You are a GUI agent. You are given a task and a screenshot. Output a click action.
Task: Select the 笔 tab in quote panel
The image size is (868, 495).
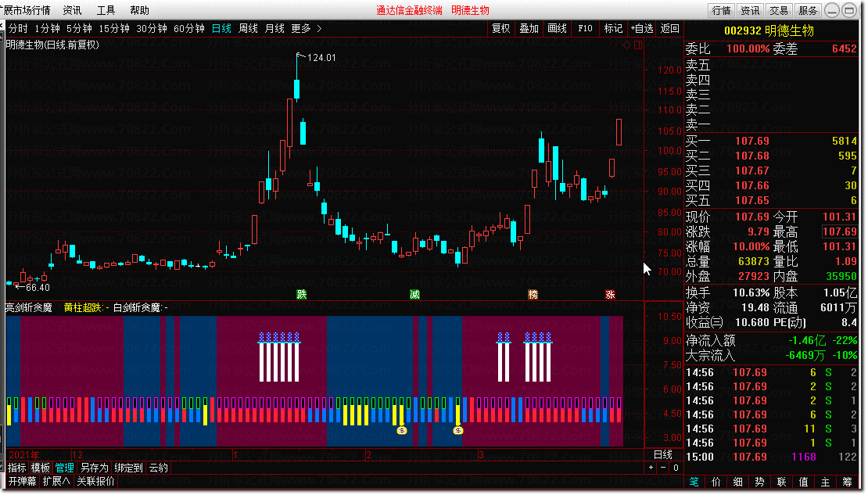click(694, 482)
